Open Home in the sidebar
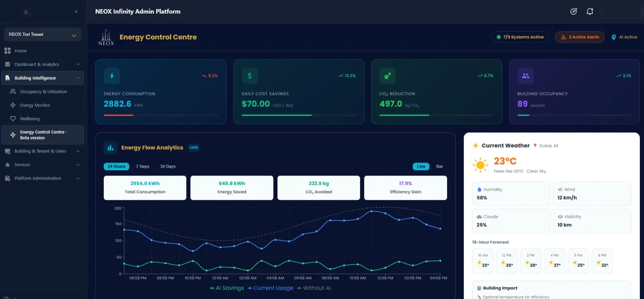Screen dimensions: 644x299 click(x=21, y=51)
